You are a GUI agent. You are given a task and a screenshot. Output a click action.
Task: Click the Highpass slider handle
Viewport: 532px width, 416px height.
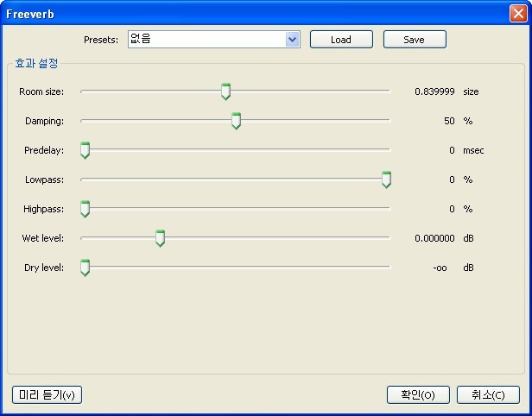point(85,209)
